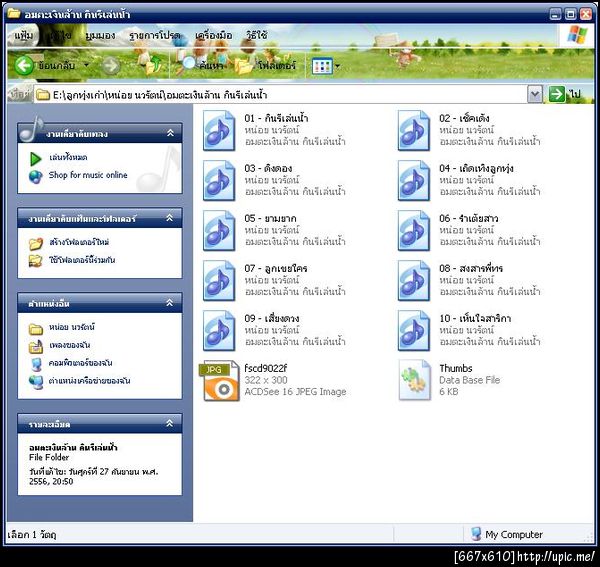Click green play icon for เล่นทั้งหมด
The image size is (600, 567).
pyautogui.click(x=36, y=158)
